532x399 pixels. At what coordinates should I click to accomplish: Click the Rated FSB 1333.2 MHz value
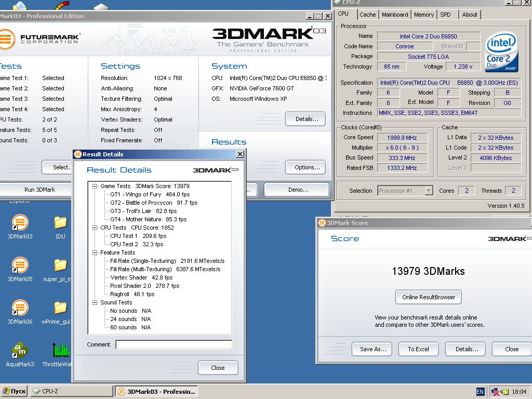402,168
